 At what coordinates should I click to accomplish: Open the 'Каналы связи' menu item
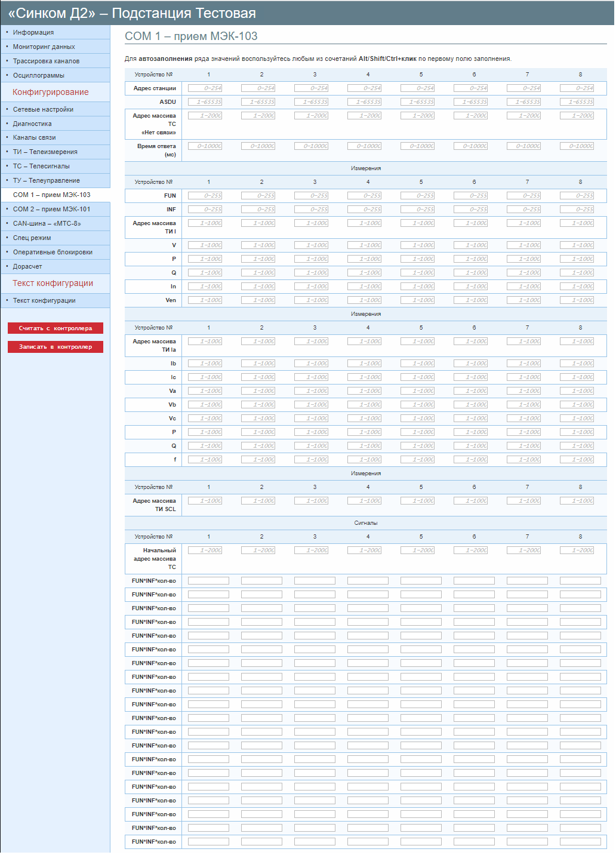(x=35, y=137)
